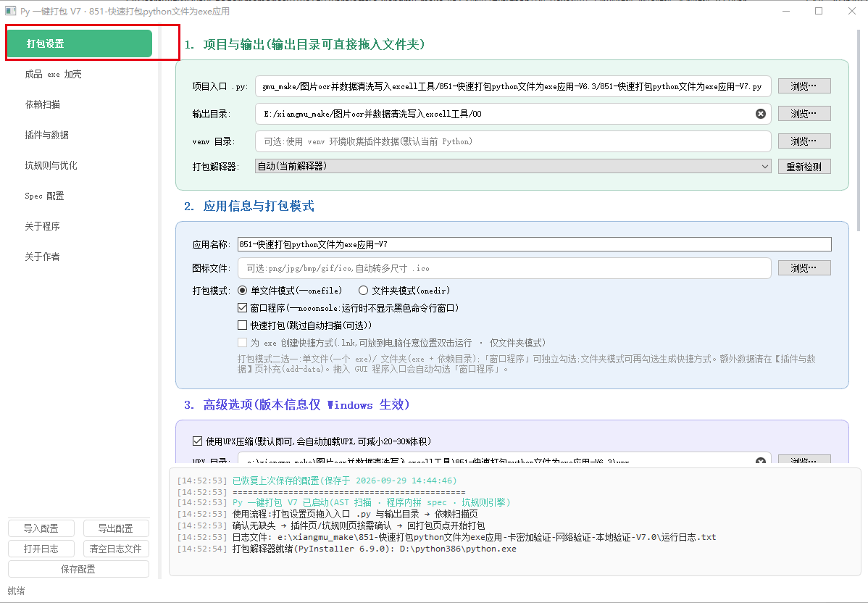Toggle 使用UPX压缩 checkbox
This screenshot has height=603, width=868.
(x=198, y=441)
